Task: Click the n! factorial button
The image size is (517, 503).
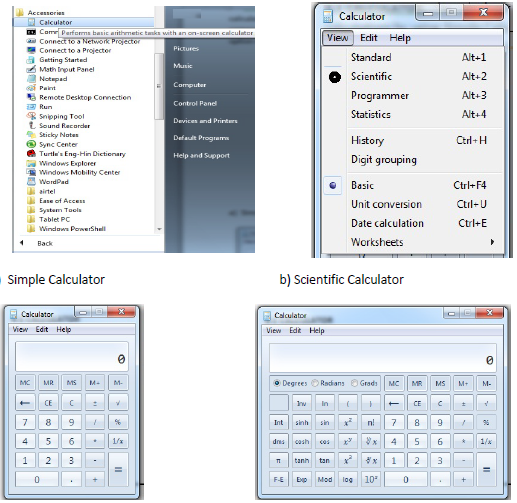Action: (371, 423)
